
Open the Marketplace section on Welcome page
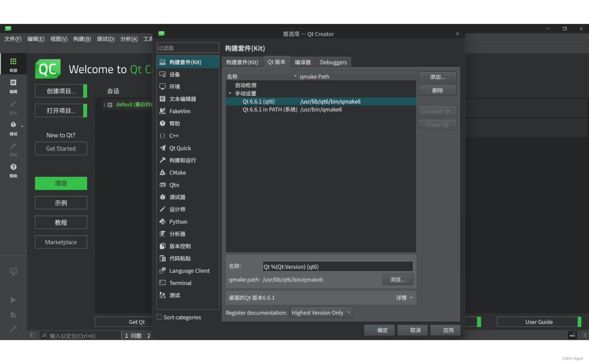[61, 242]
